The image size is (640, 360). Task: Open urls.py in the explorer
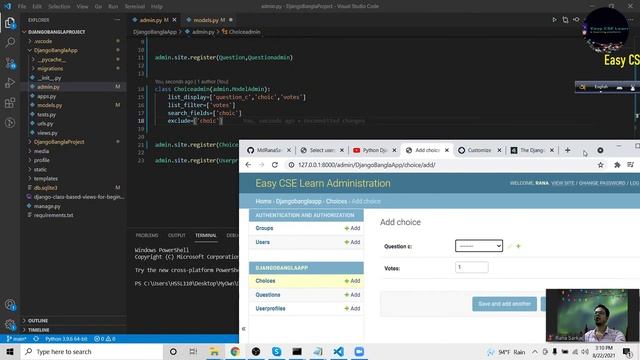click(x=45, y=124)
